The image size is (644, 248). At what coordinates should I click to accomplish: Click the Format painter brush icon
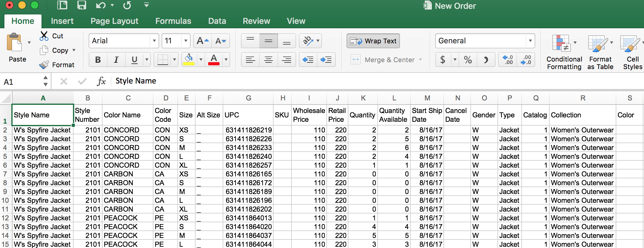point(44,65)
